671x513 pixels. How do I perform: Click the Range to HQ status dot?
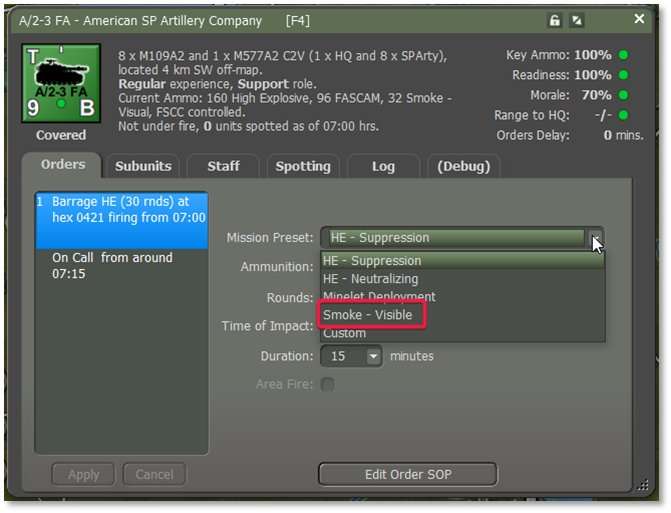pyautogui.click(x=623, y=115)
